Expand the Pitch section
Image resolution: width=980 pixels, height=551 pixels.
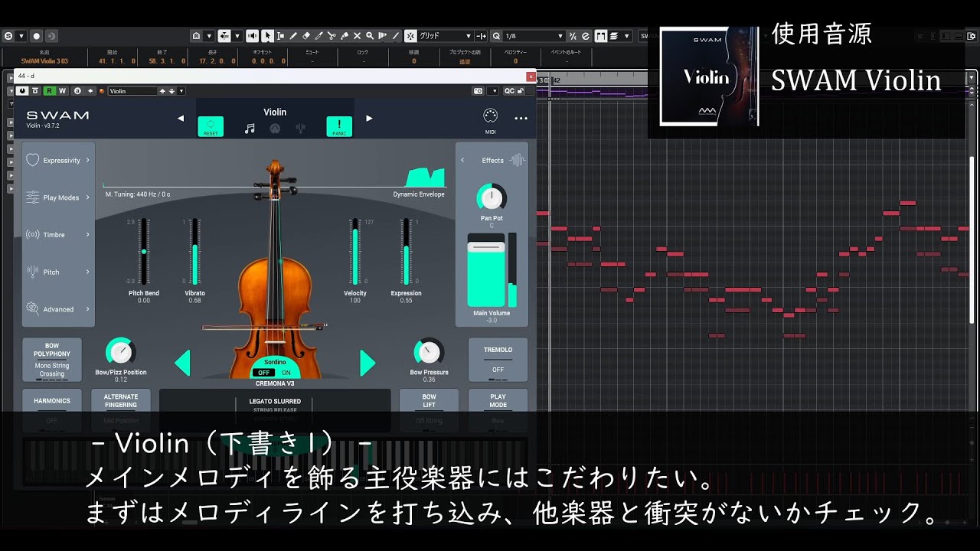(x=58, y=272)
